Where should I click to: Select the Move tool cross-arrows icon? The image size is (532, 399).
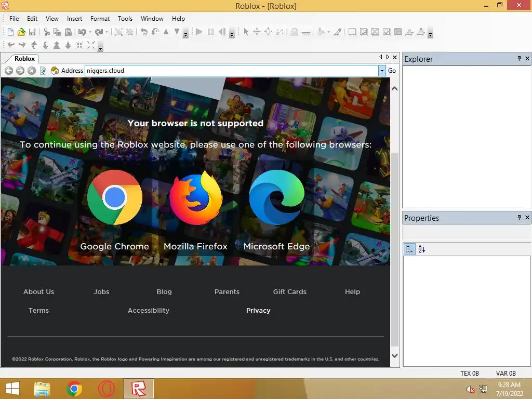257,32
